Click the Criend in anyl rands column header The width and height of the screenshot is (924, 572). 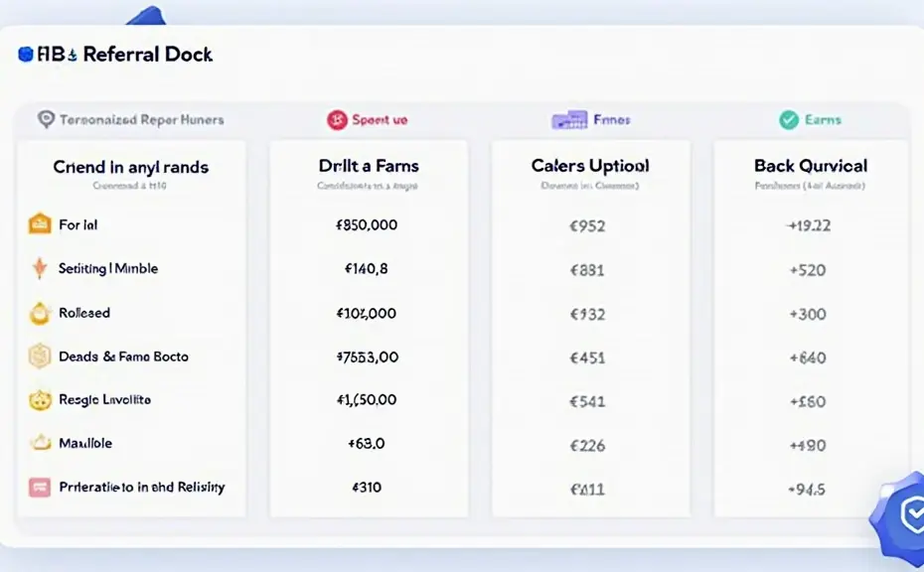(x=130, y=167)
